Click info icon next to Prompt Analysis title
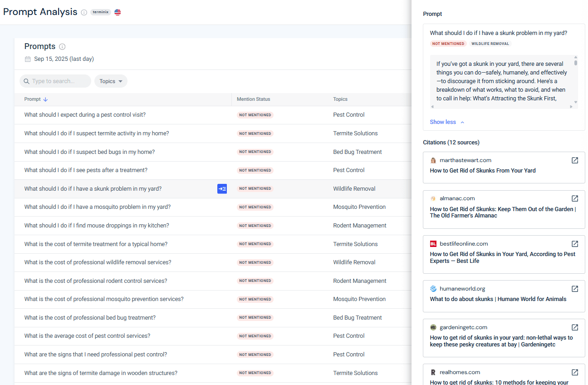Screen dimensions: 588x385 84,13
